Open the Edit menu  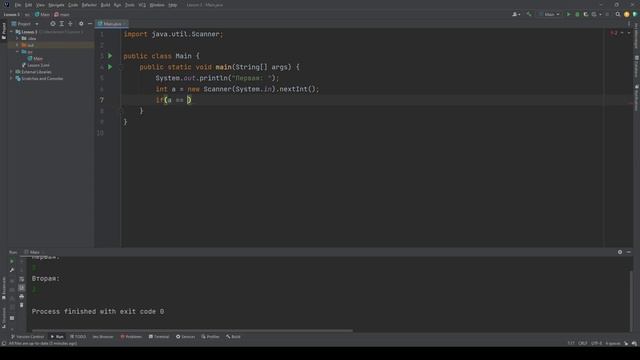point(29,5)
